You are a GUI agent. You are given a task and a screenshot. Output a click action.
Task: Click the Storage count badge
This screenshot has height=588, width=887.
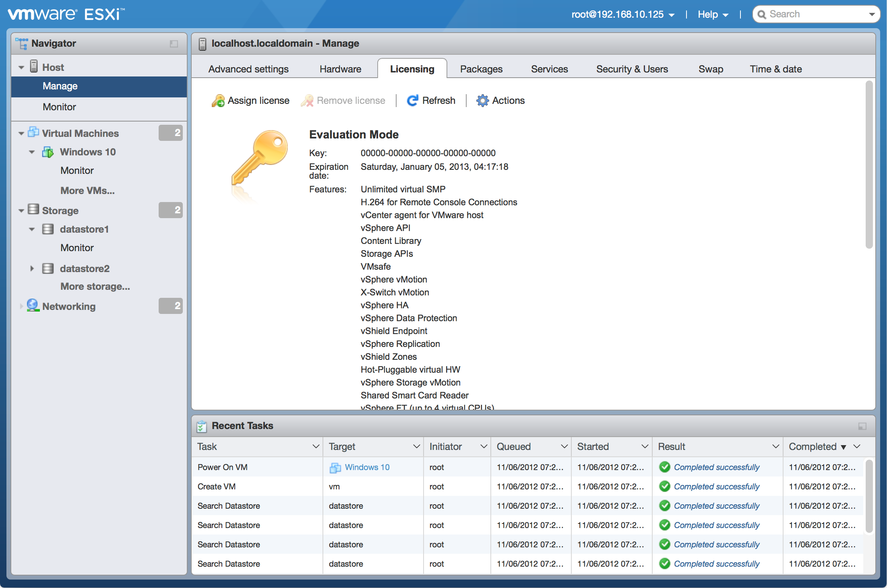[x=171, y=210]
